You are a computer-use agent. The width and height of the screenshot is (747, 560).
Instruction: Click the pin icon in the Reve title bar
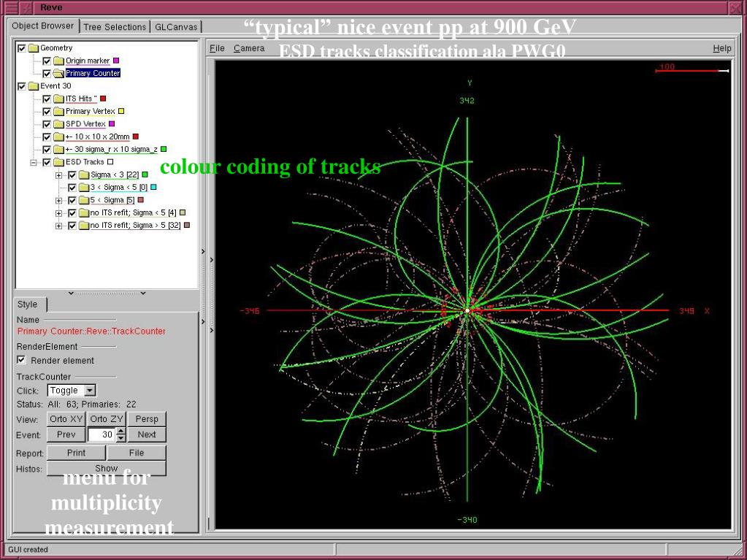(27, 7)
